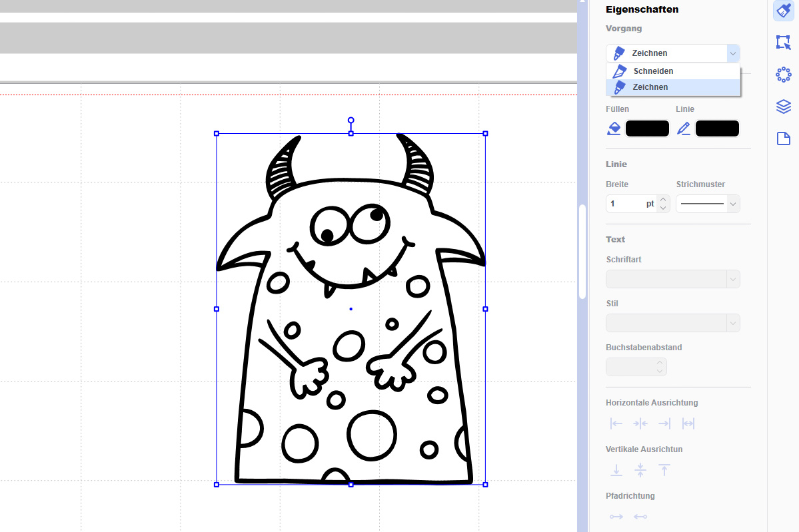This screenshot has width=799, height=532.
Task: Open the Edit transform panel icon
Action: pyautogui.click(x=784, y=43)
